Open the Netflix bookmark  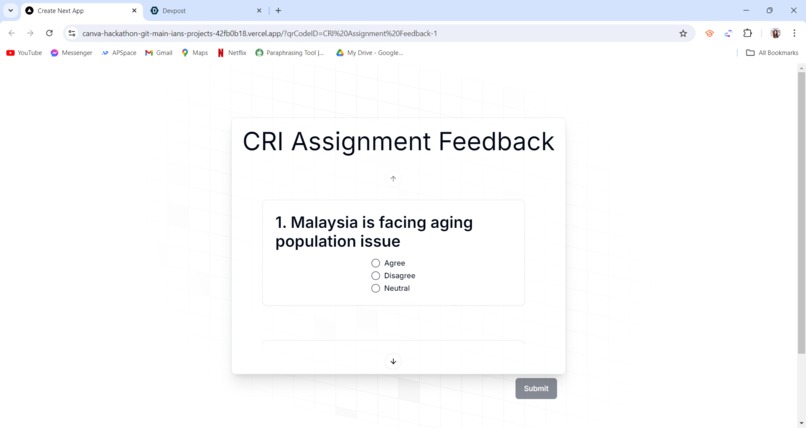pyautogui.click(x=232, y=53)
